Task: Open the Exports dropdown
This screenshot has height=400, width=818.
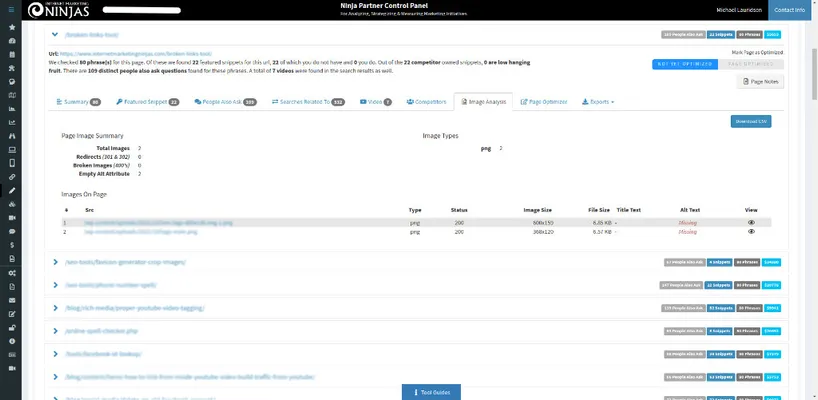Action: 598,102
